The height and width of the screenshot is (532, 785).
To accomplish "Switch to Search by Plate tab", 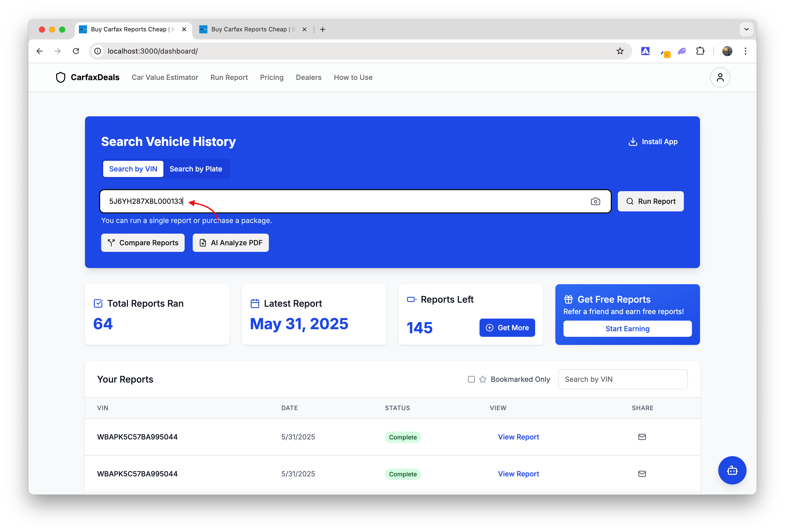I will pyautogui.click(x=196, y=169).
